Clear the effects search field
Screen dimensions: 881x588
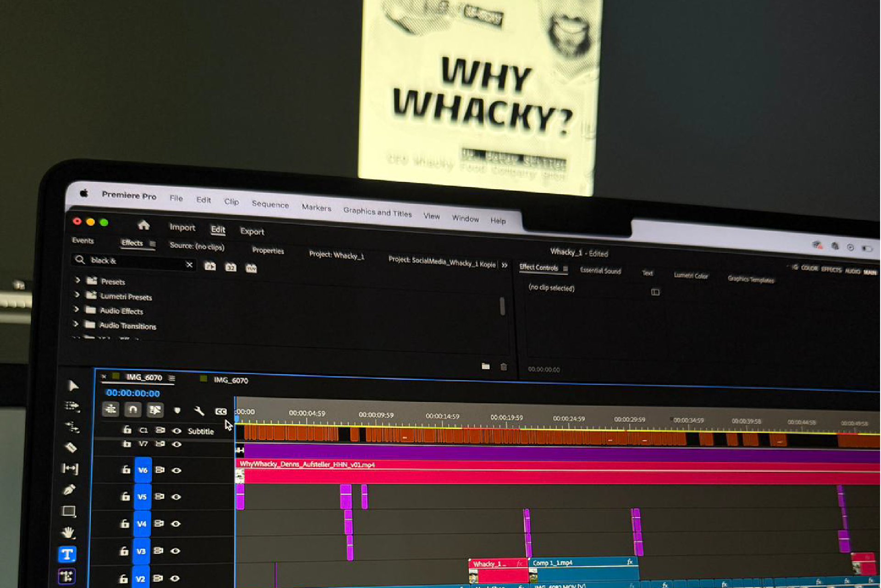point(189,265)
